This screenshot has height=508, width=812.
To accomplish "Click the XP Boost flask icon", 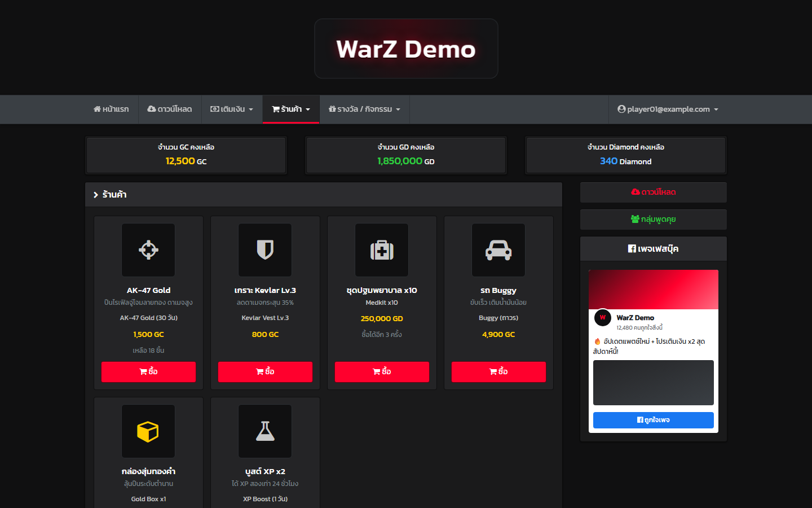I will point(265,431).
